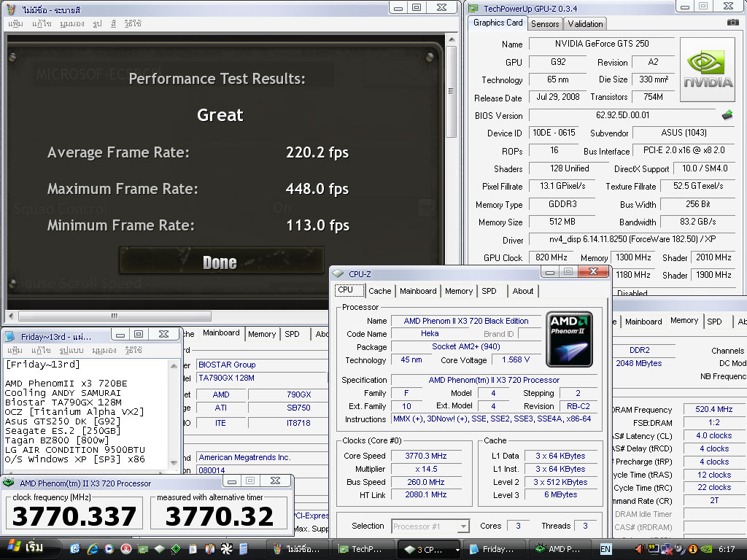747x560 pixels.
Task: Open the NVIDIA settings tray icon
Action: tap(706, 549)
